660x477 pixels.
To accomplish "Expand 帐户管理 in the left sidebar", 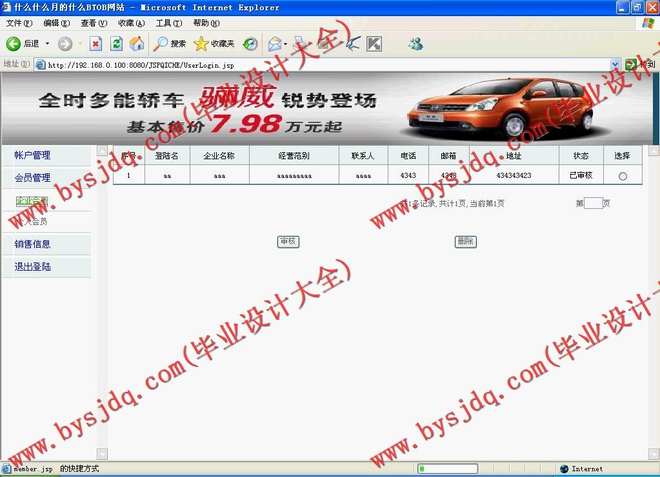I will (x=32, y=156).
